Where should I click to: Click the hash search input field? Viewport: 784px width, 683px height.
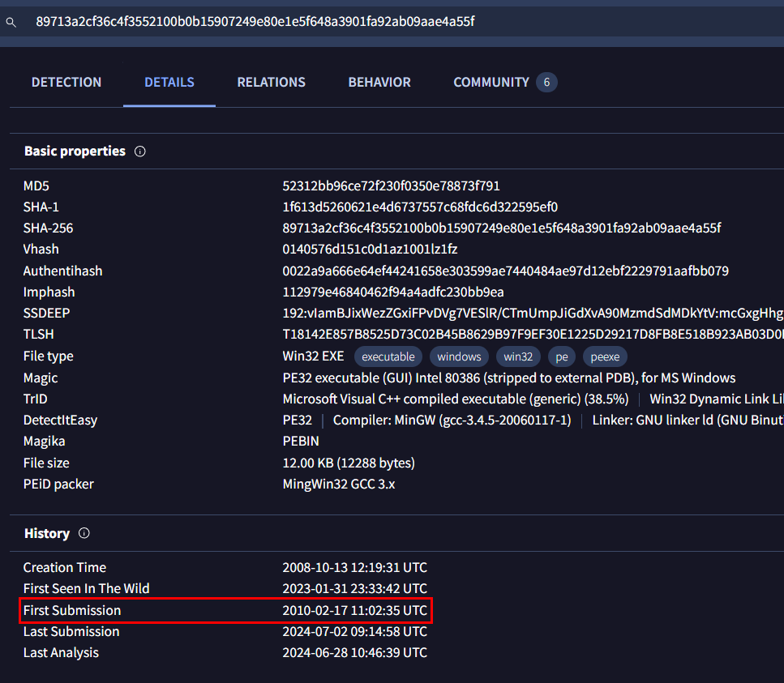point(400,22)
